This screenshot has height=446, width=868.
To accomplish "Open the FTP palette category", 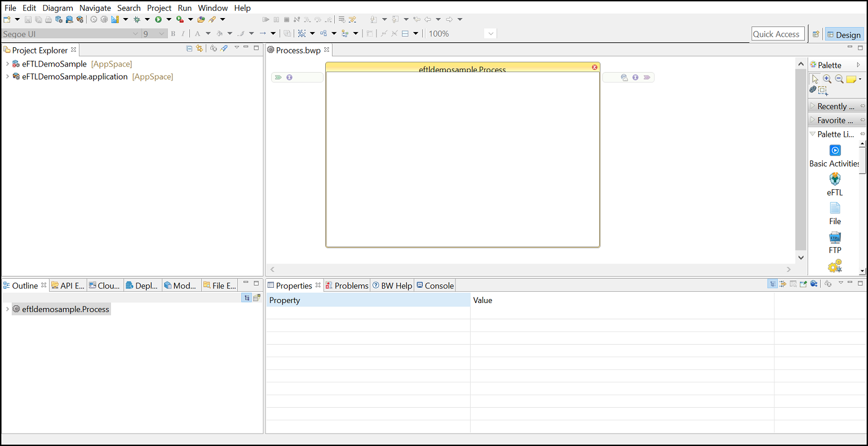I will [835, 238].
